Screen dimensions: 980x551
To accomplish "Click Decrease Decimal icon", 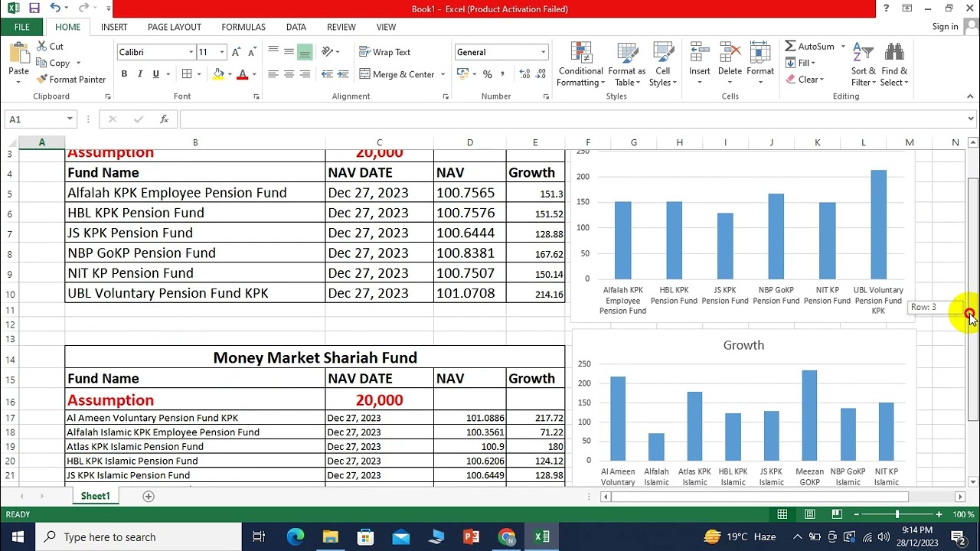I will (x=541, y=74).
